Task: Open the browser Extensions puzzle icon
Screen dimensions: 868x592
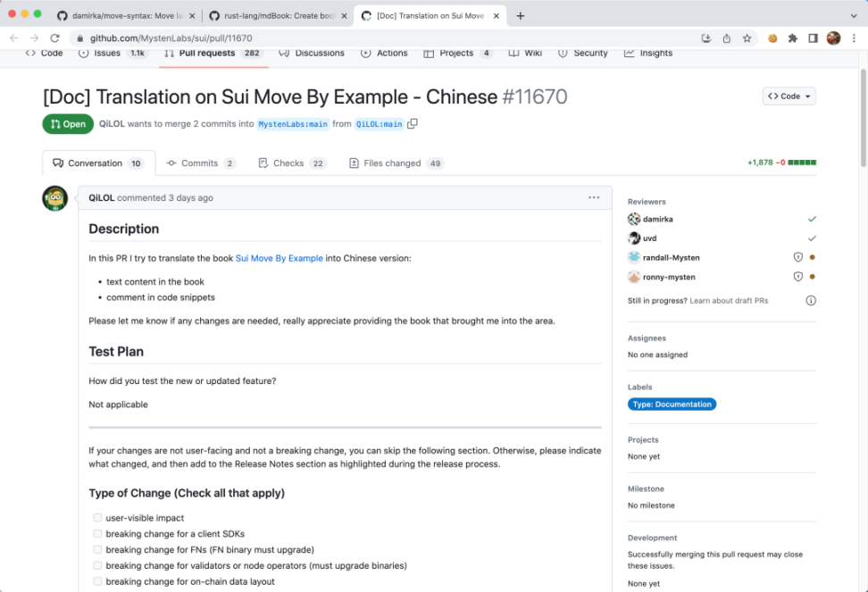Action: coord(793,38)
